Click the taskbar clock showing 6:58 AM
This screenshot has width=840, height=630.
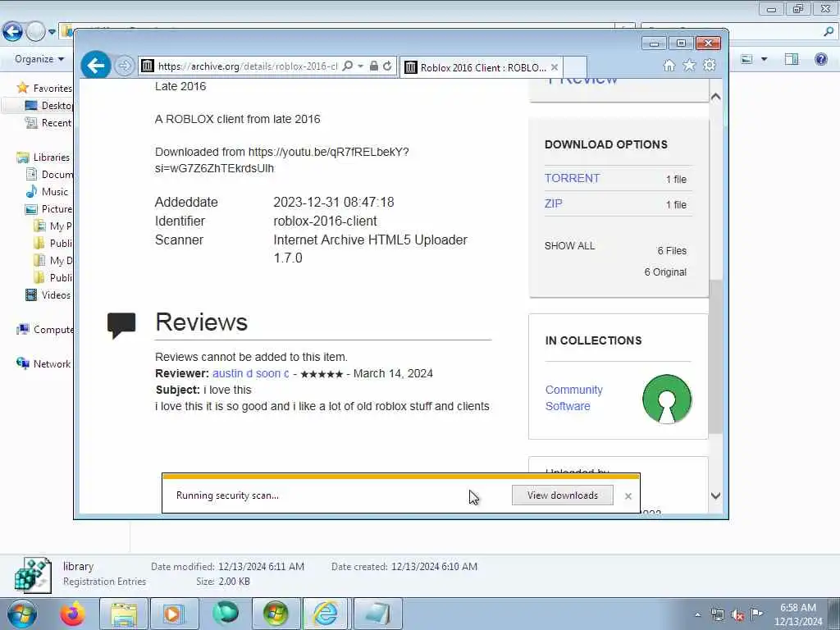coord(798,614)
